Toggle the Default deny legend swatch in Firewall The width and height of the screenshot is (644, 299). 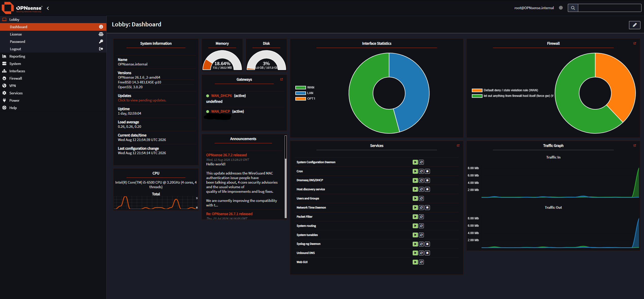point(477,90)
